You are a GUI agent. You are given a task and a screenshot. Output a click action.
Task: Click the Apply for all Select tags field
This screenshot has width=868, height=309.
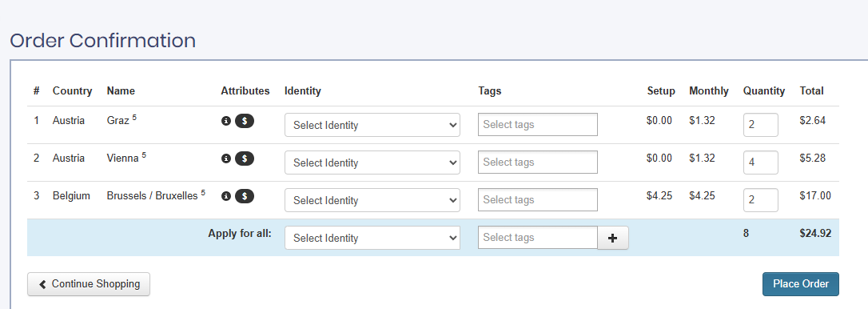click(x=538, y=238)
